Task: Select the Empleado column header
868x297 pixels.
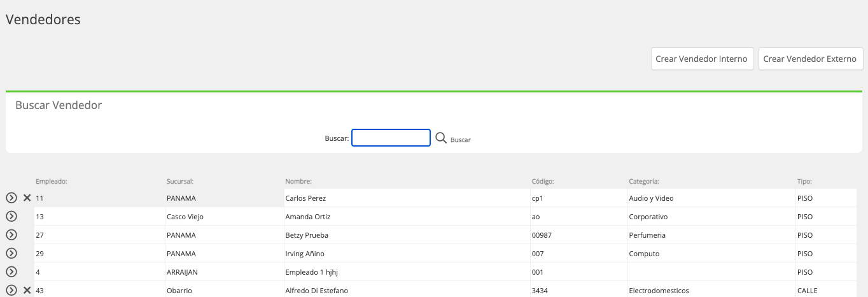Action: pos(52,182)
